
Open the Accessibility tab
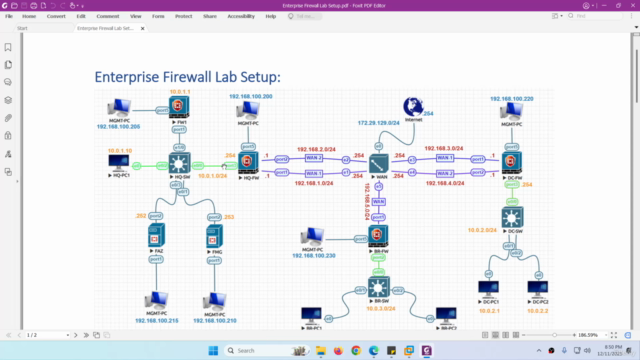[241, 16]
